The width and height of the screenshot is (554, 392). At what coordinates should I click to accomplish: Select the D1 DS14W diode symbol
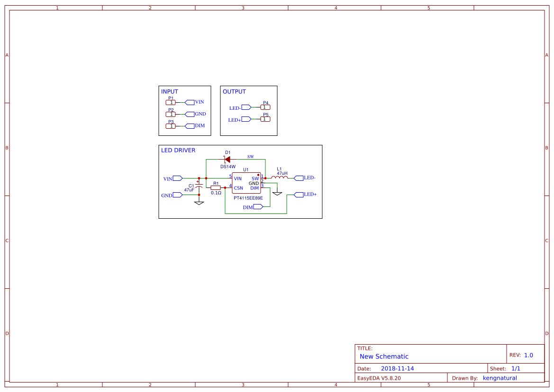(x=228, y=159)
